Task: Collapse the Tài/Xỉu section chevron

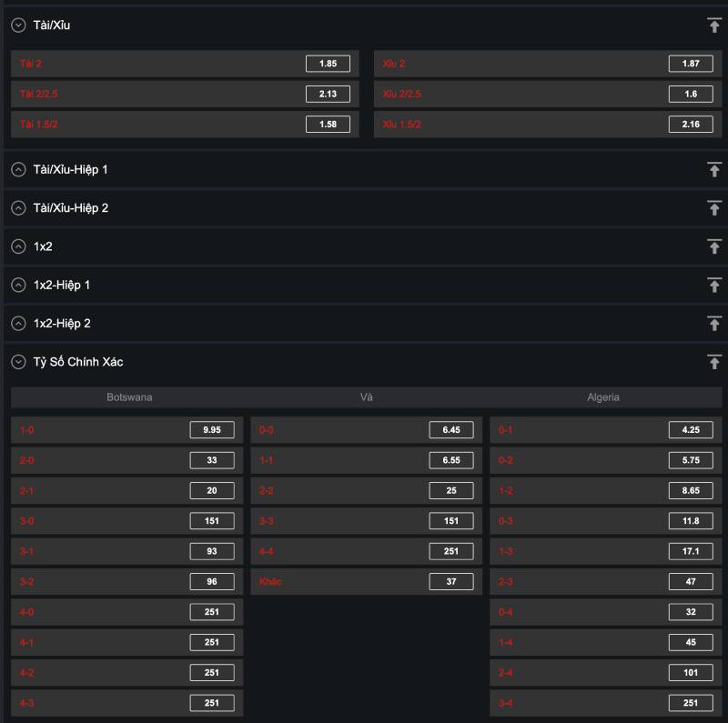Action: 18,25
